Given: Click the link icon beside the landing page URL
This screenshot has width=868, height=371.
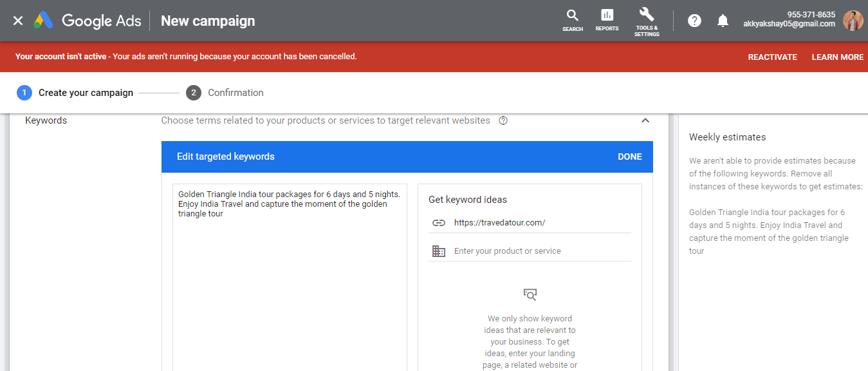Looking at the screenshot, I should point(439,222).
